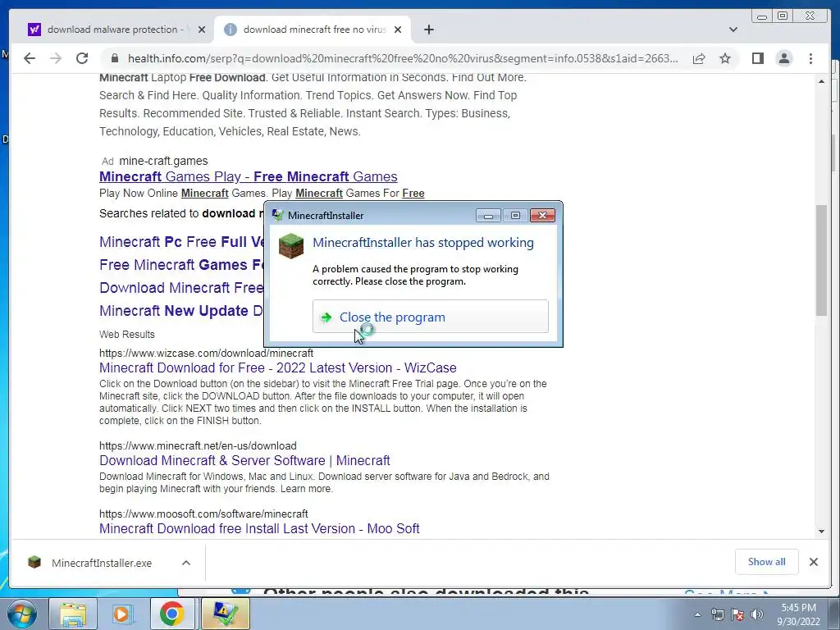
Task: Minimize the MinecraftInstaller dialog
Action: [x=488, y=216]
